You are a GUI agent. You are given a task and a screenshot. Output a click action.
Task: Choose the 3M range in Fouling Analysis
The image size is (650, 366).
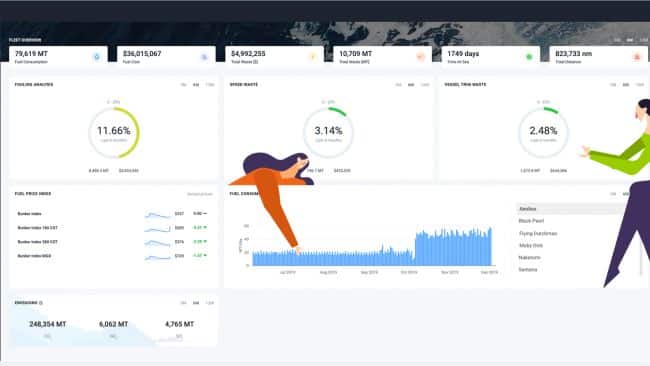[183, 85]
